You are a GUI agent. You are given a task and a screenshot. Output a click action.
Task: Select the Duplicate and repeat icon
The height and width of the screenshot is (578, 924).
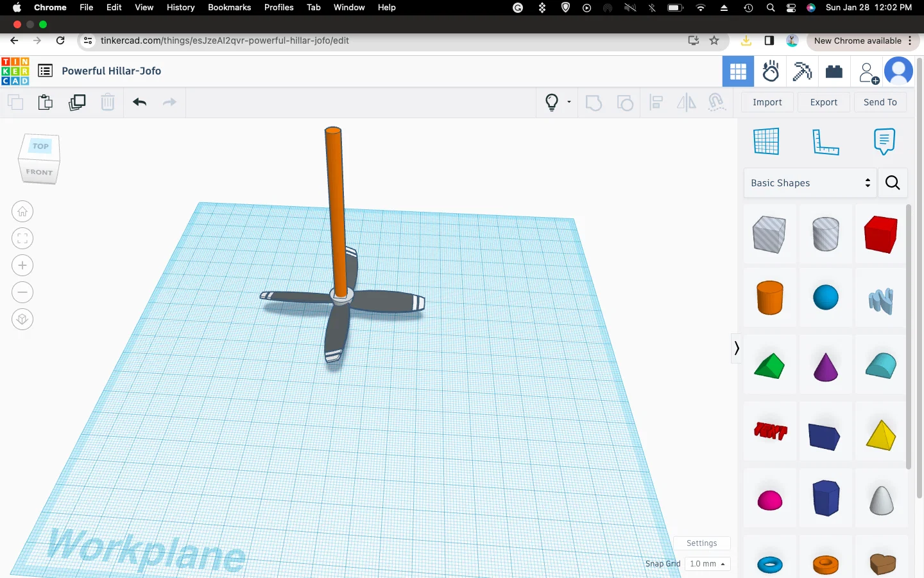(x=77, y=102)
